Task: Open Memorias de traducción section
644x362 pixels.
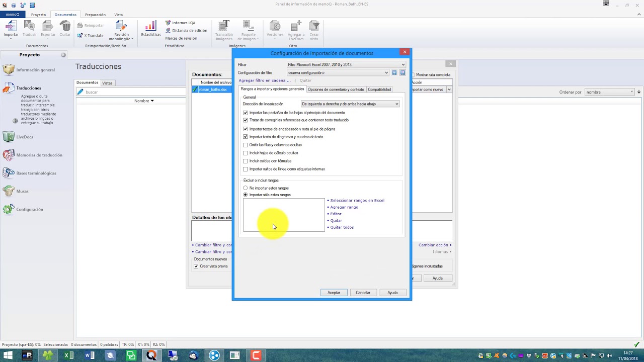Action: 33,155
